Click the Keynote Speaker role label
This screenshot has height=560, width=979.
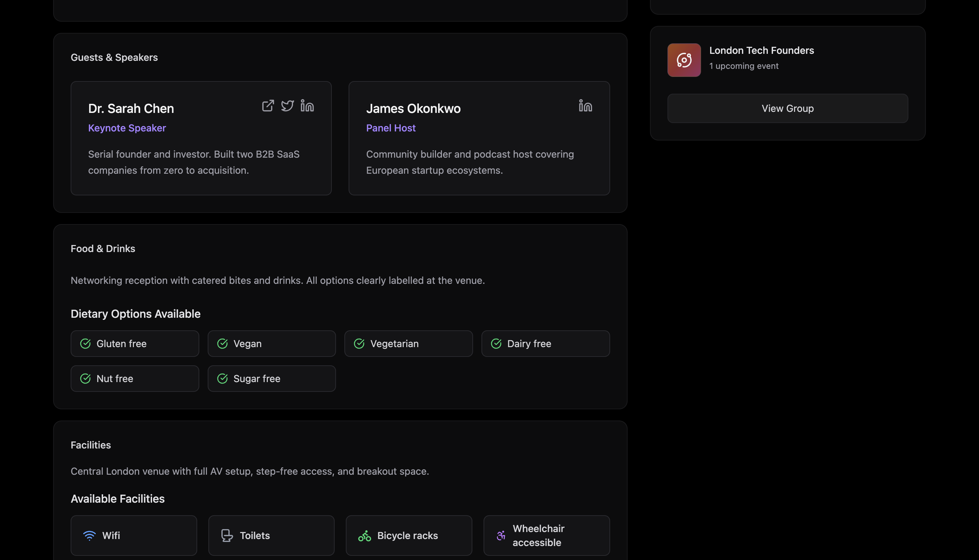point(127,128)
